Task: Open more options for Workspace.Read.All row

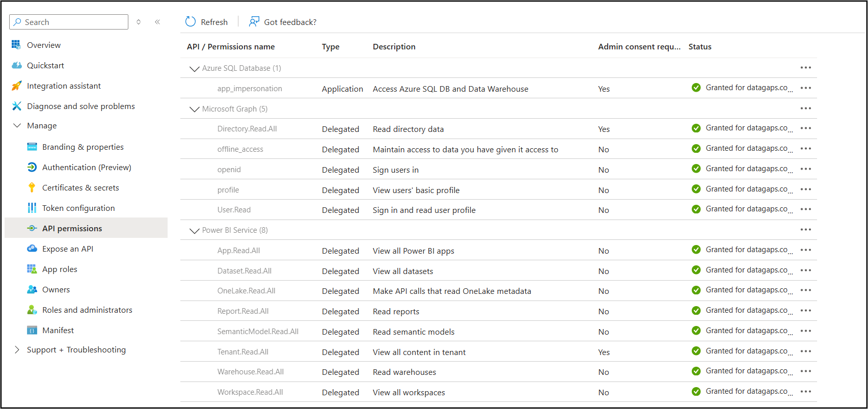Action: (806, 392)
